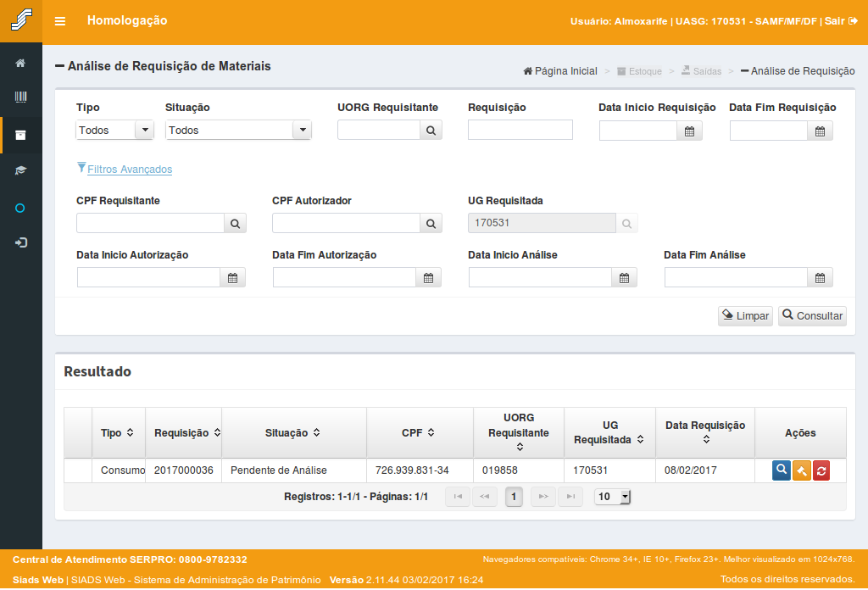Focus the CPF Requisitante input field
The image size is (868, 590).
coord(150,223)
